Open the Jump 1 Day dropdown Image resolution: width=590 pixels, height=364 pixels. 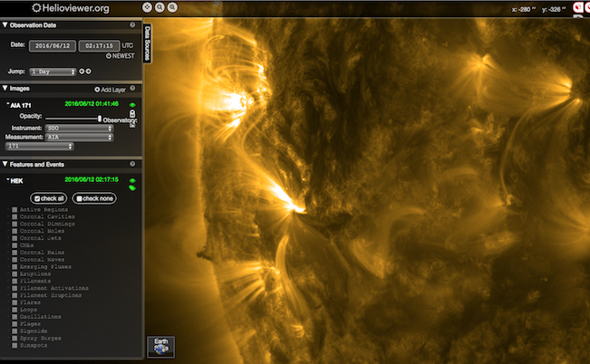53,72
